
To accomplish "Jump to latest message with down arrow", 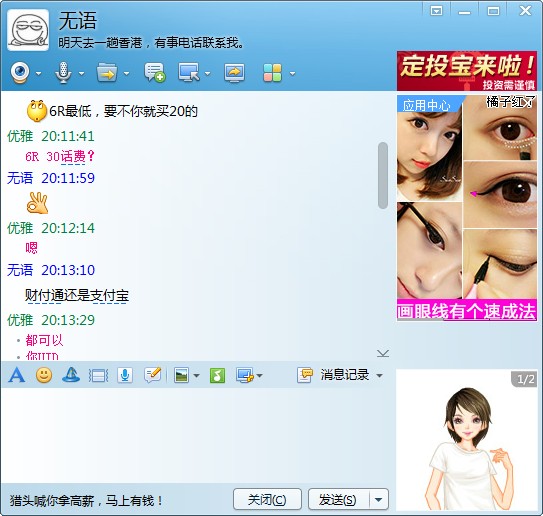I will coord(383,353).
